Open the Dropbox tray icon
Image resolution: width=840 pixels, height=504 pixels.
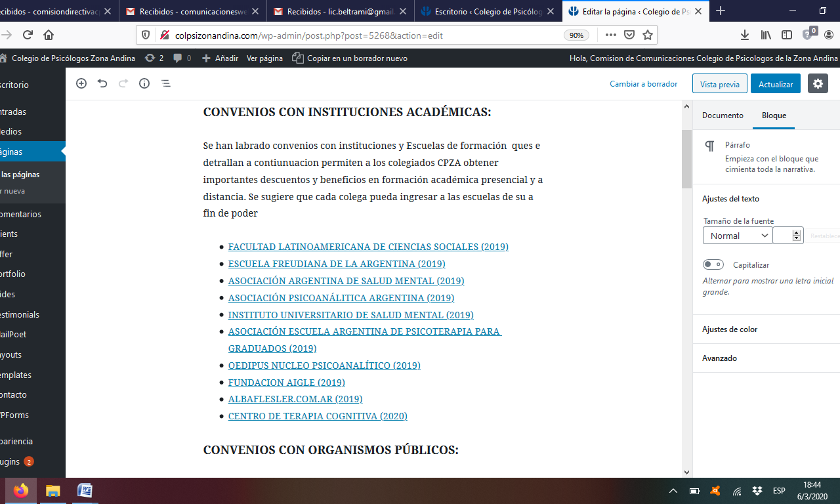757,491
